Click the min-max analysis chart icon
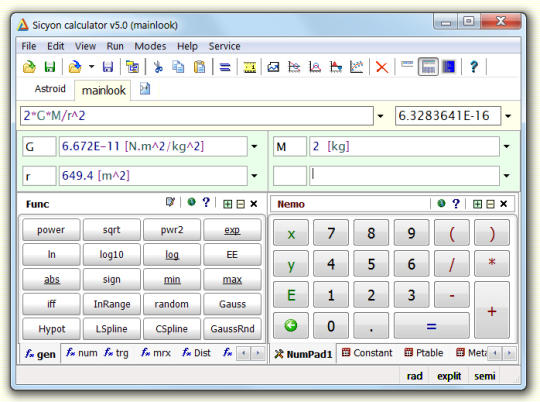Screen dimensions: 540x402 pyautogui.click(x=315, y=66)
